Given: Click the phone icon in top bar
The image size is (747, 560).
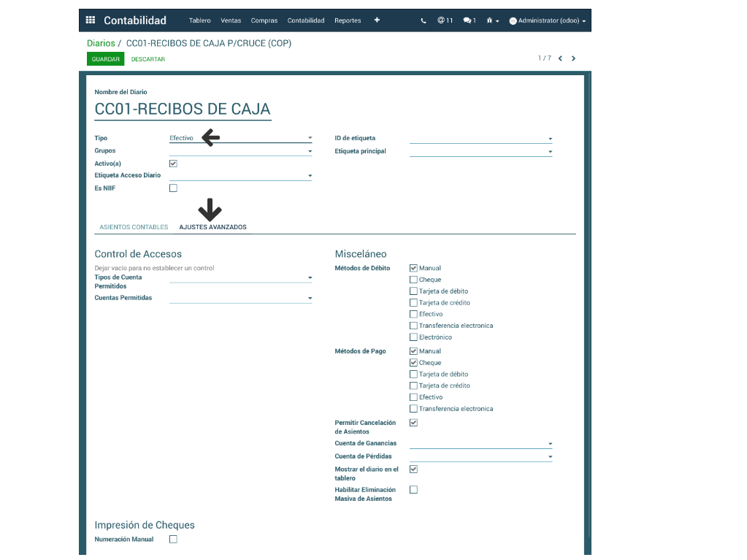Looking at the screenshot, I should [424, 20].
